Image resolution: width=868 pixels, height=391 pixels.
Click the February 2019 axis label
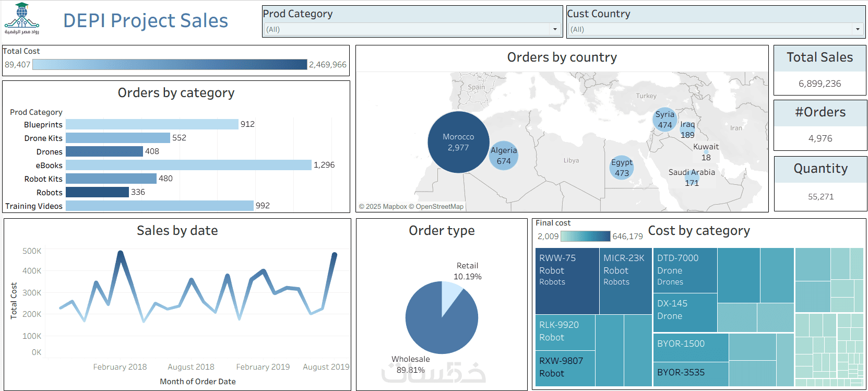[263, 367]
